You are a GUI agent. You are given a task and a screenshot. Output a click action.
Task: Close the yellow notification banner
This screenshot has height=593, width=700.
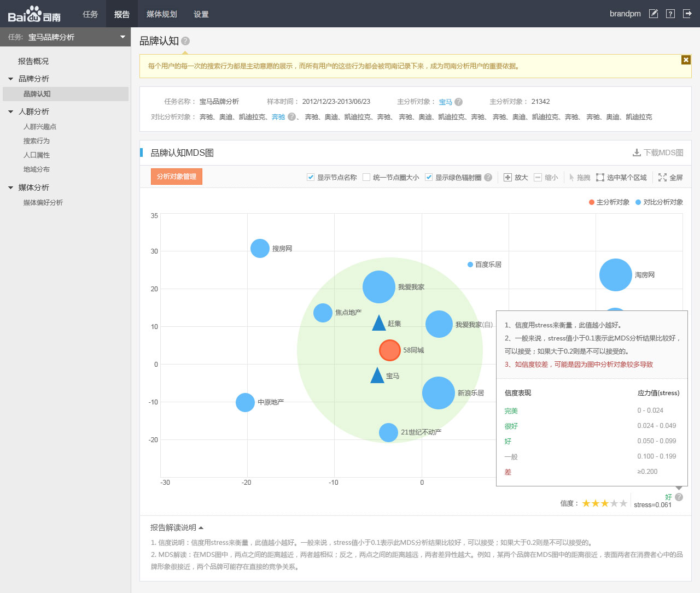[686, 60]
